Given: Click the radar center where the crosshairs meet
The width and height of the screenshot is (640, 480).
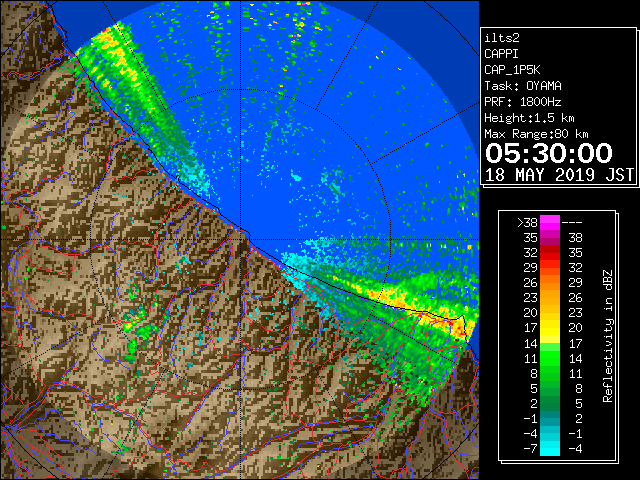Looking at the screenshot, I should [240, 240].
